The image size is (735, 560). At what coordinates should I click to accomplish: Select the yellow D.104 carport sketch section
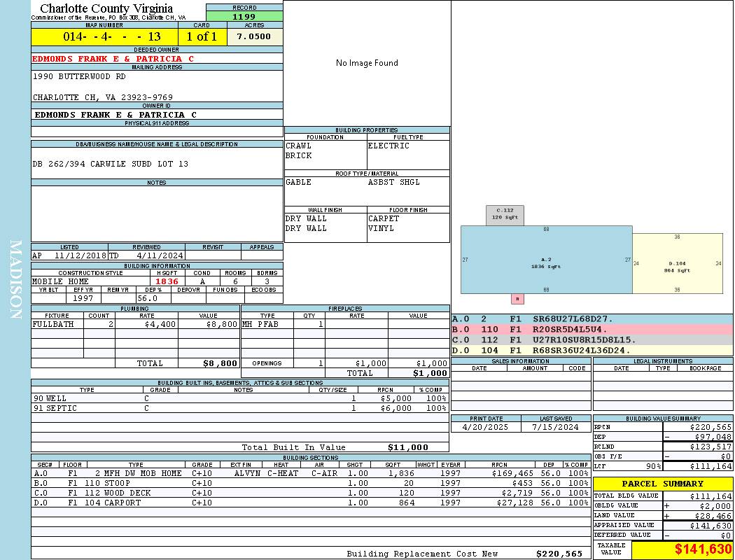(678, 263)
